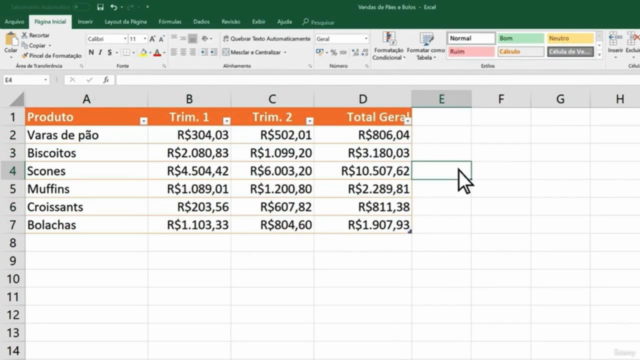The width and height of the screenshot is (640, 360).
Task: Click Quebrar Texto Automaticamente
Action: point(267,38)
